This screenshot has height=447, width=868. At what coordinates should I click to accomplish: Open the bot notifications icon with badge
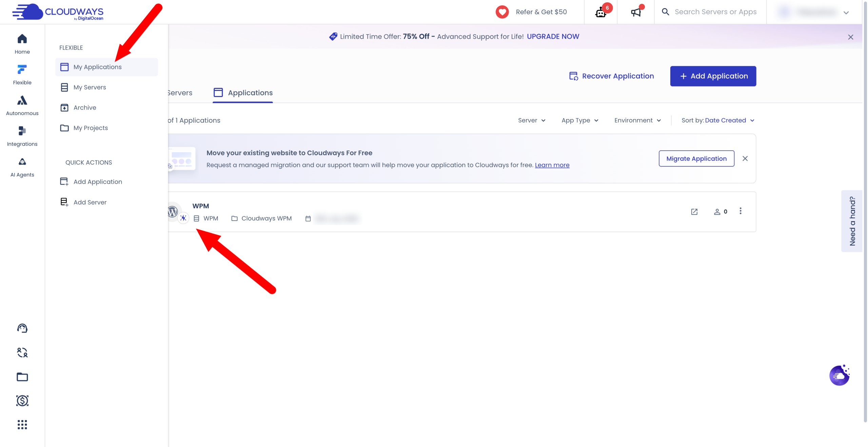(x=601, y=12)
